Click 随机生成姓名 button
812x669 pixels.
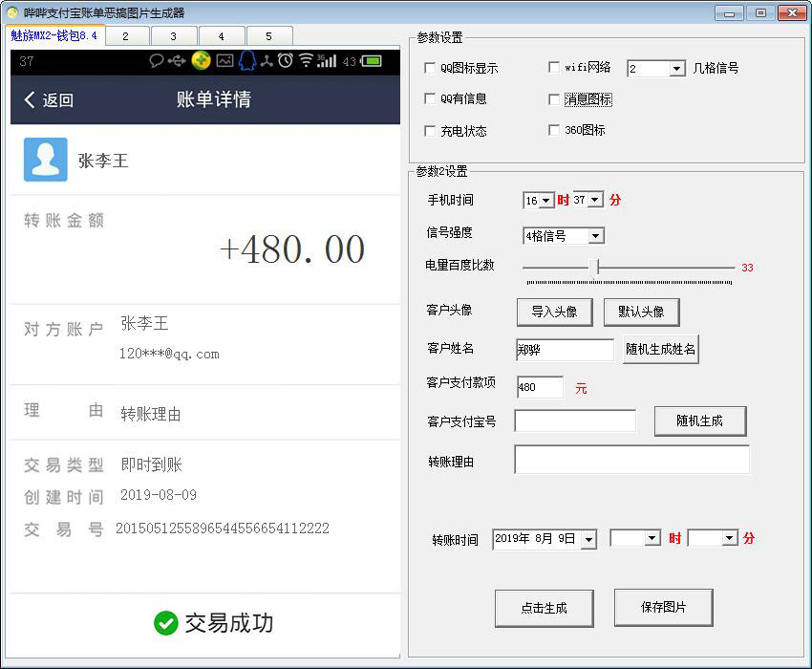[x=660, y=349]
